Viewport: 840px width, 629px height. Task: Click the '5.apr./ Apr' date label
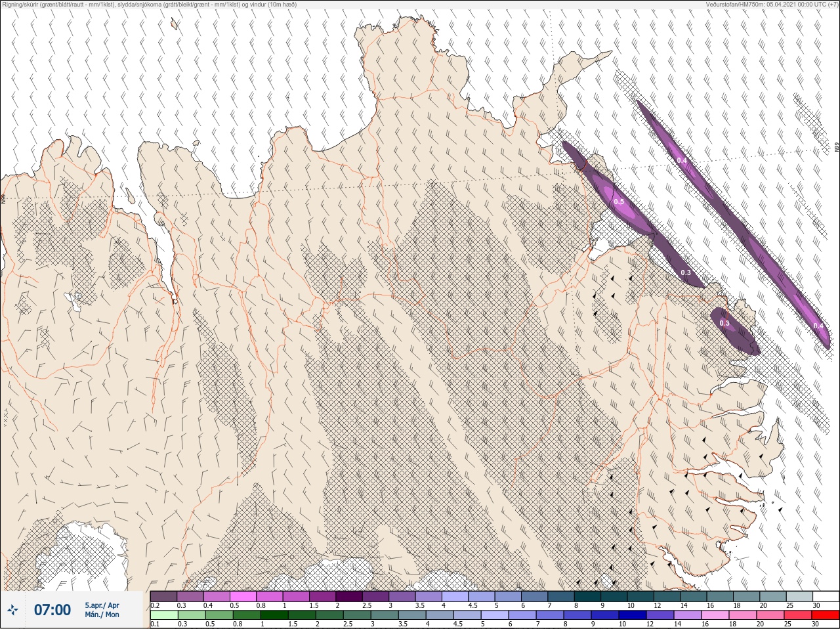(x=102, y=605)
